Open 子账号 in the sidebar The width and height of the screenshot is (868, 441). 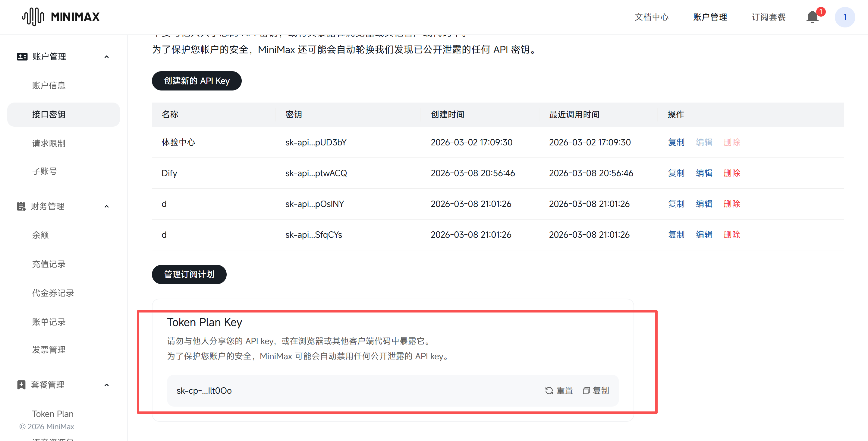click(45, 171)
